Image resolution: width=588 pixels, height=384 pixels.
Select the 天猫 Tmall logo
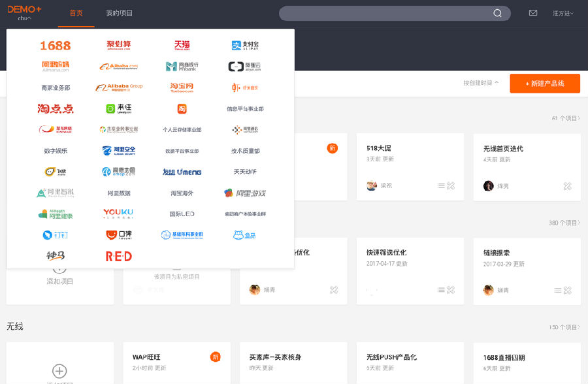[182, 46]
